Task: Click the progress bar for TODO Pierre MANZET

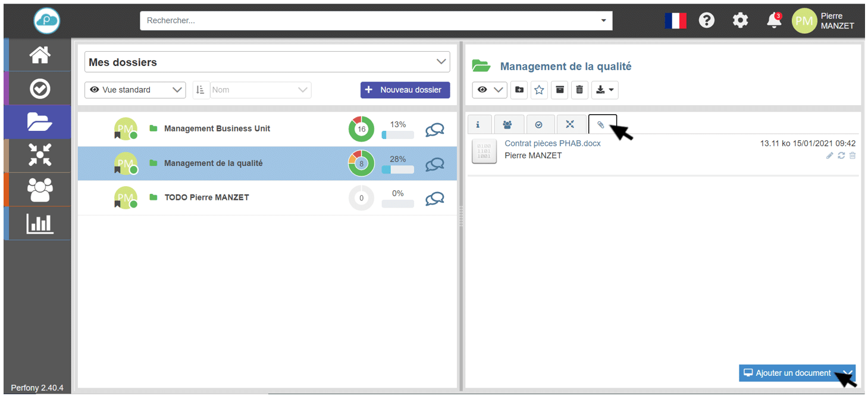Action: pyautogui.click(x=397, y=204)
